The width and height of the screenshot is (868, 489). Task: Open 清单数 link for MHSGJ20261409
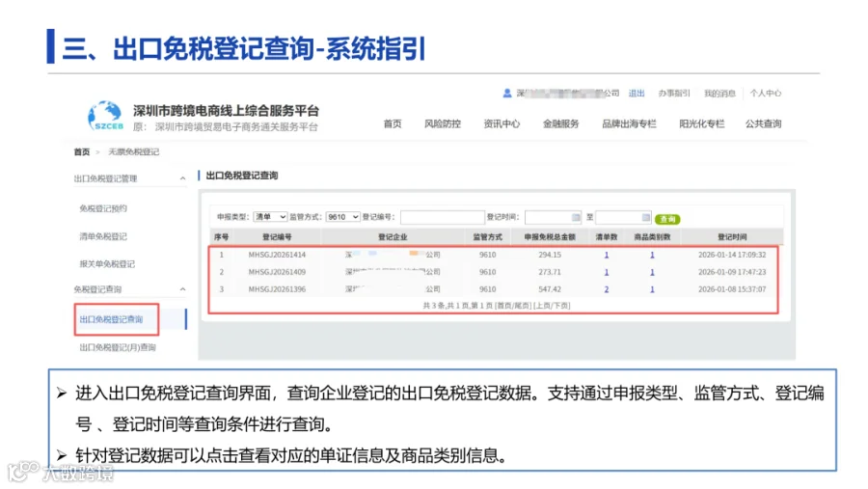coord(607,272)
